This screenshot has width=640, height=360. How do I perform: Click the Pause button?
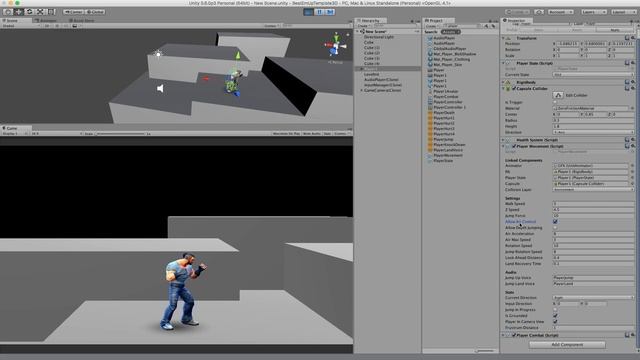tap(319, 12)
